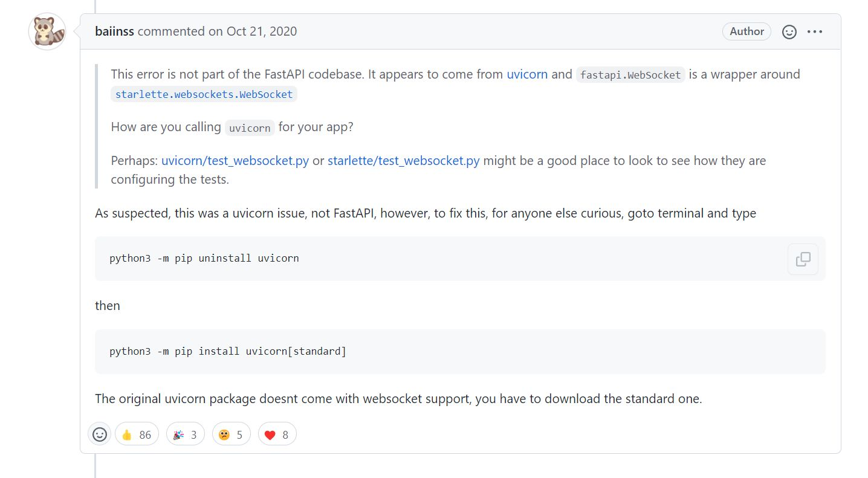Click the 'python3 -m pip uninstall uvicorn' text
This screenshot has height=478, width=868.
[x=204, y=259]
